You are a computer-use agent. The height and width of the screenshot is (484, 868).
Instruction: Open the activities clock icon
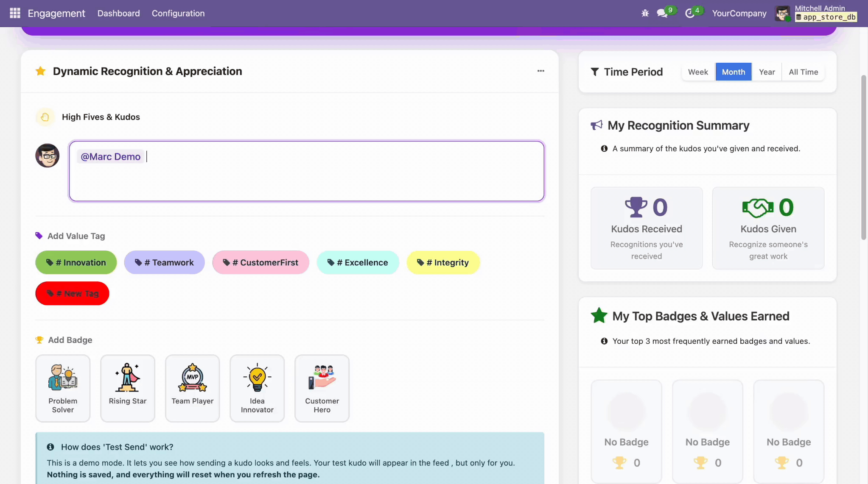(690, 13)
